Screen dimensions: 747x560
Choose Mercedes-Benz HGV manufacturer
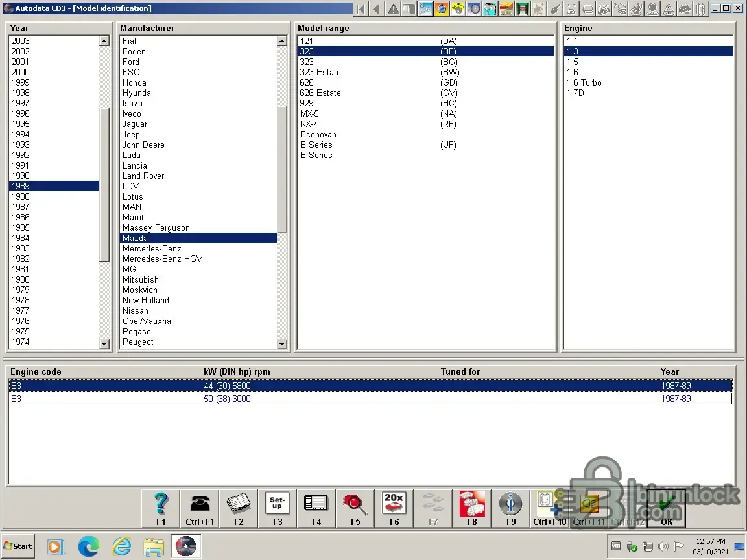click(x=198, y=259)
